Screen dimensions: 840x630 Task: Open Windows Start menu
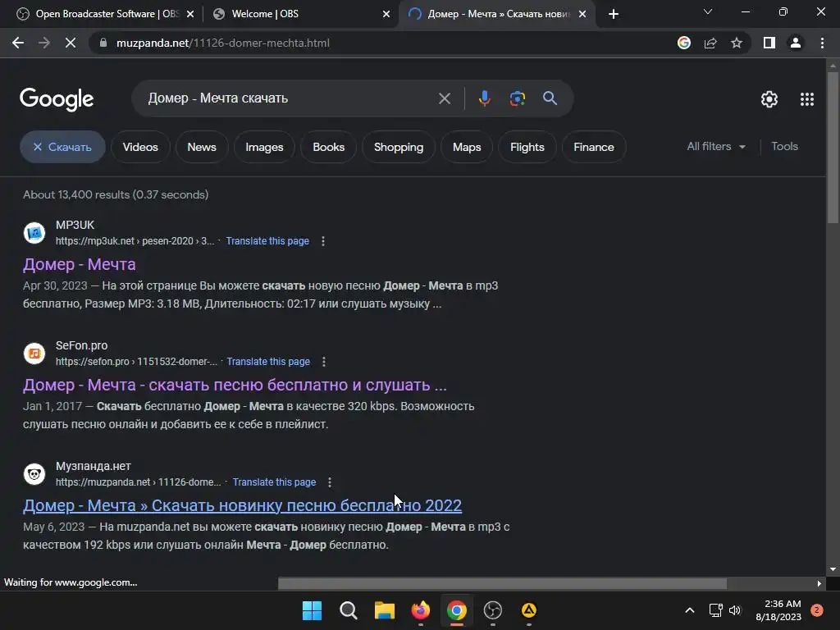(312, 610)
